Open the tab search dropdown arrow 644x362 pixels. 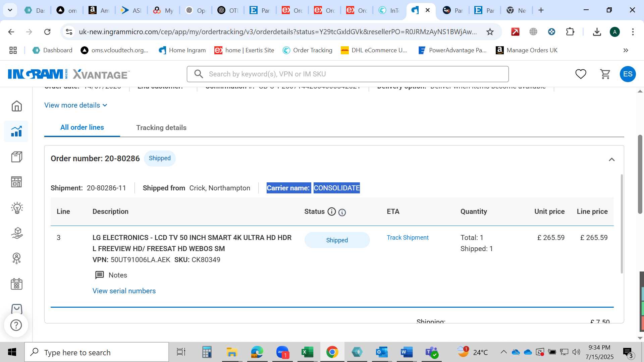(x=10, y=10)
